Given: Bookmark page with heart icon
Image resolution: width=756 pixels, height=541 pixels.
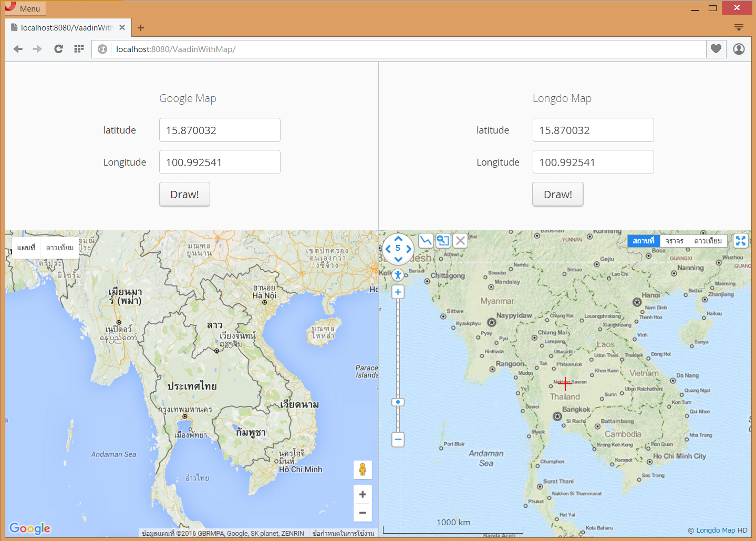Looking at the screenshot, I should 716,49.
